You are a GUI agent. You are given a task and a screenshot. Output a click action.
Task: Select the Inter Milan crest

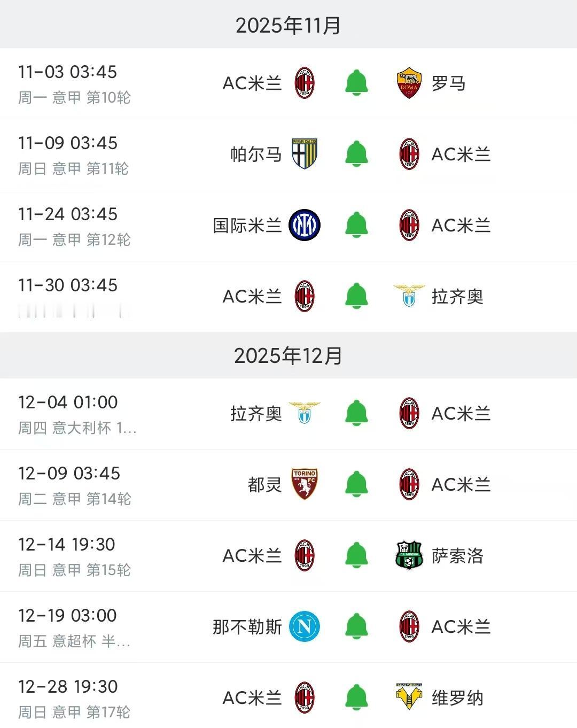pos(304,225)
